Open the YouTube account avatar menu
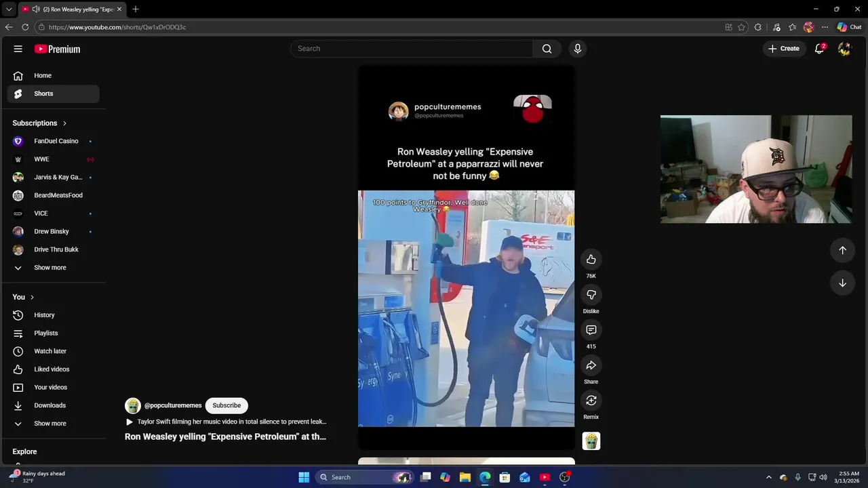This screenshot has width=868, height=488. pyautogui.click(x=844, y=49)
